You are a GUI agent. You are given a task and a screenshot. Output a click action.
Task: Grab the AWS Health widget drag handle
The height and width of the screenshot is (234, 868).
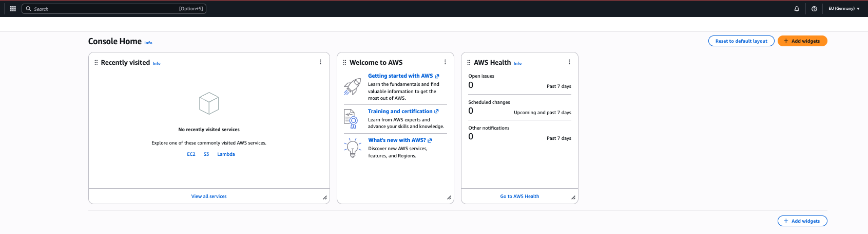pyautogui.click(x=469, y=63)
